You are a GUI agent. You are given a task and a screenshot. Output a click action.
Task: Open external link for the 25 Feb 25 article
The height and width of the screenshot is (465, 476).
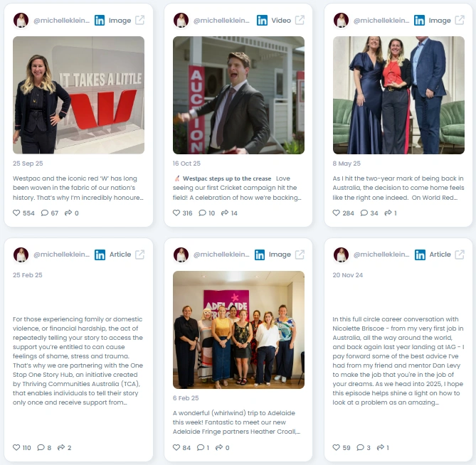coord(139,255)
